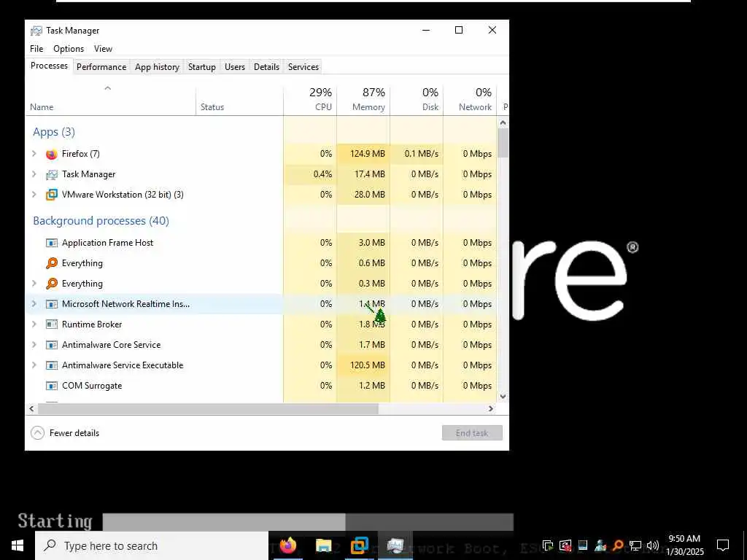This screenshot has height=560, width=747.
Task: Click the Type here to search box
Action: [152, 545]
